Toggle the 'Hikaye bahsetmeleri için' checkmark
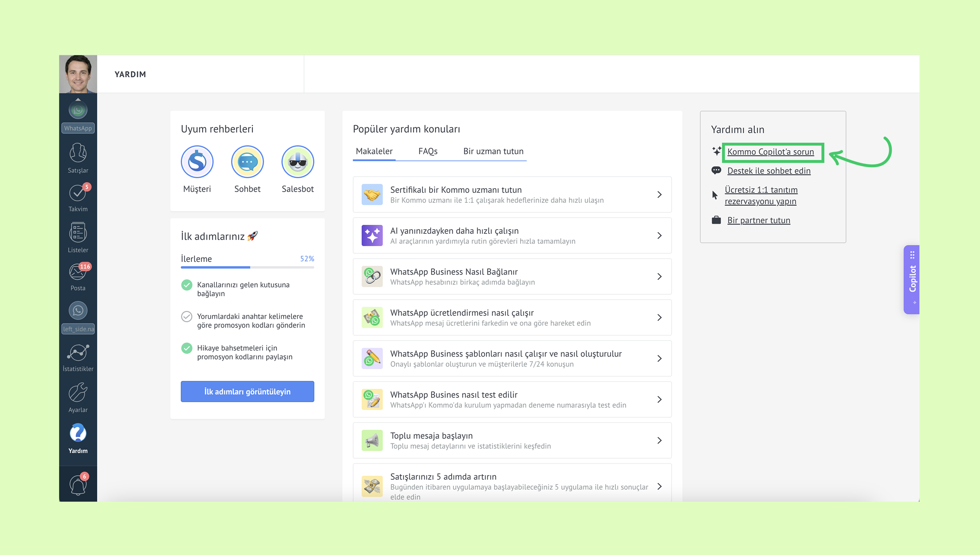The height and width of the screenshot is (555, 980). click(x=187, y=348)
